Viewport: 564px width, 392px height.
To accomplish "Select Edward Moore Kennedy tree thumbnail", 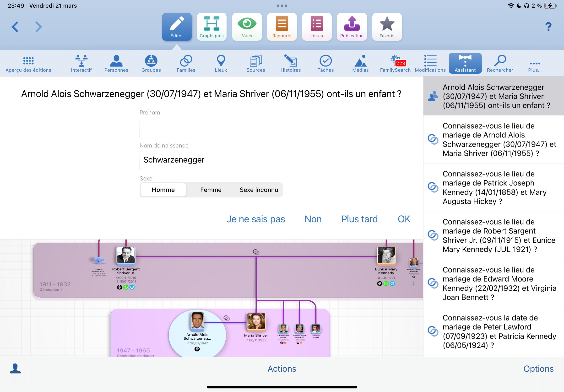I will (x=414, y=262).
